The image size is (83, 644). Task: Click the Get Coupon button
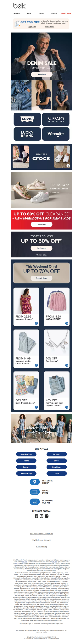click(41, 248)
